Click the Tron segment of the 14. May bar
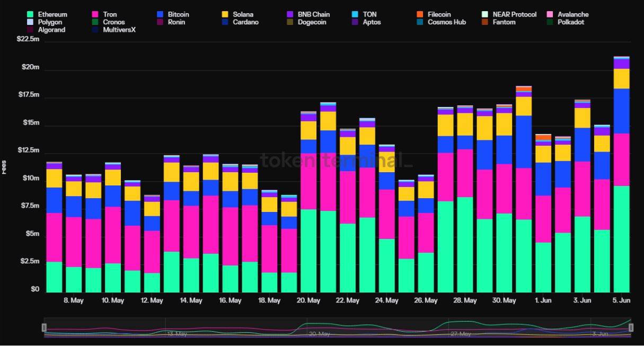 [x=191, y=232]
